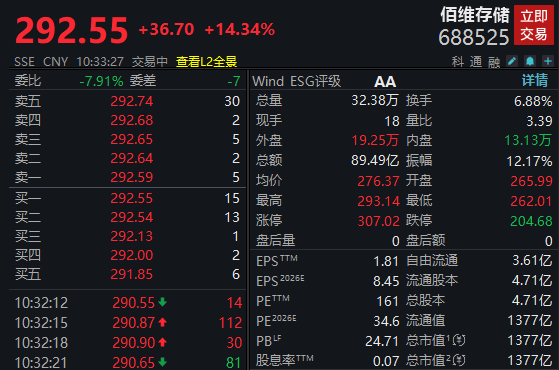The image size is (559, 370).
Task: Click the info icon beside 总市值2
Action: point(459,360)
